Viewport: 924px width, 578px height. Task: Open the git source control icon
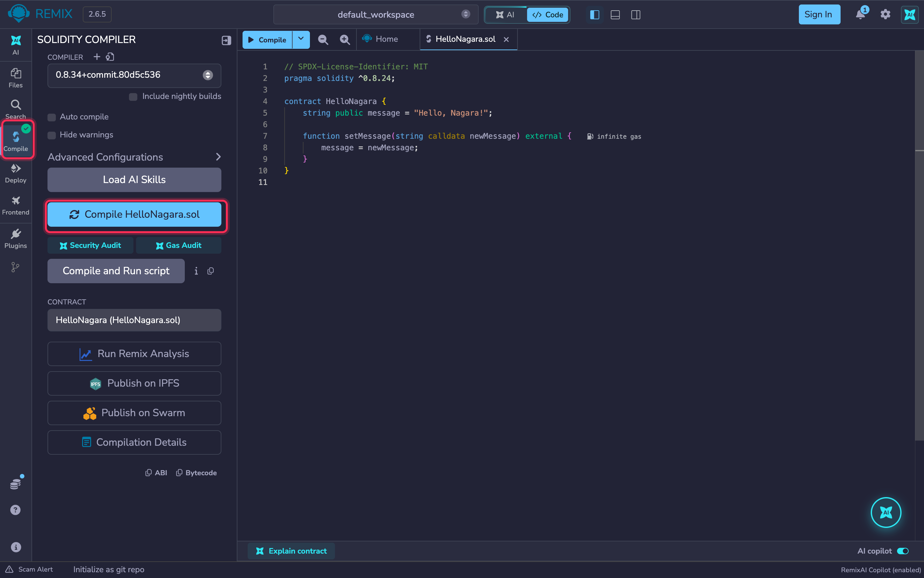15,267
